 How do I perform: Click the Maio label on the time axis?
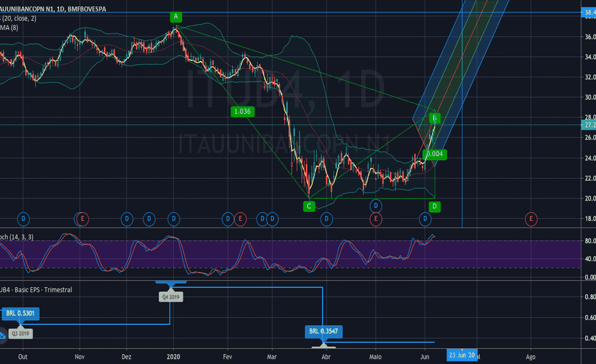[x=375, y=357]
